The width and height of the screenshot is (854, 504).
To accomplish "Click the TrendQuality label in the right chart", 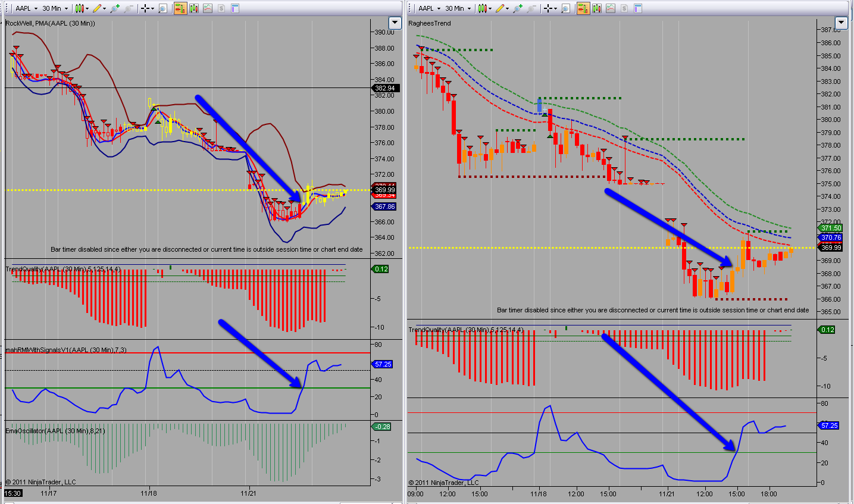I will click(466, 330).
